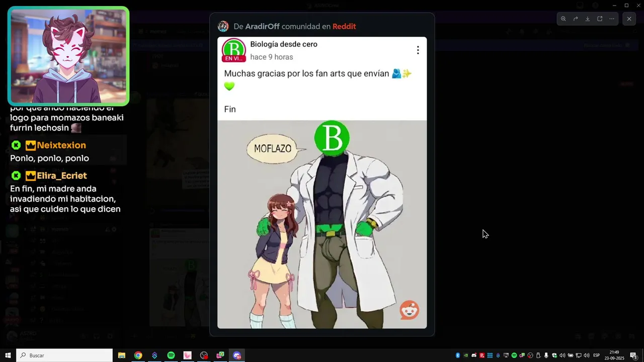
Task: Click the green badge beside Neixtexion
Action: click(16, 145)
